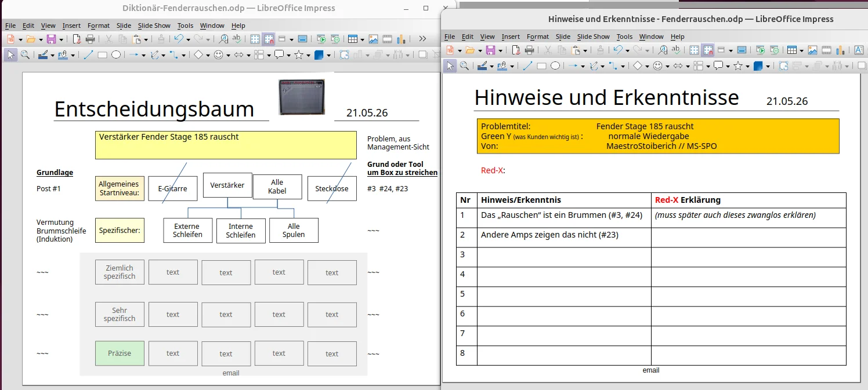Viewport: 868px width, 390px height.
Task: Open Slide Show menu in Diktionär-Fenderrauschen window
Action: 154,25
